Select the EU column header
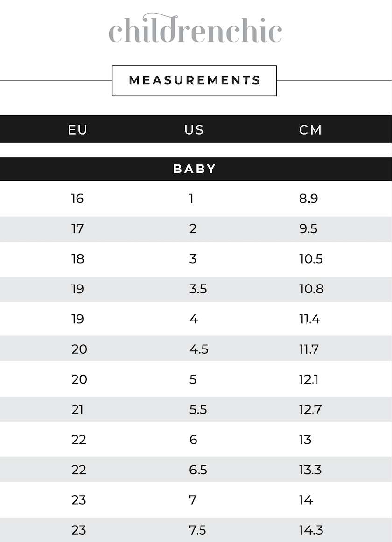This screenshot has width=392, height=542. (x=77, y=129)
